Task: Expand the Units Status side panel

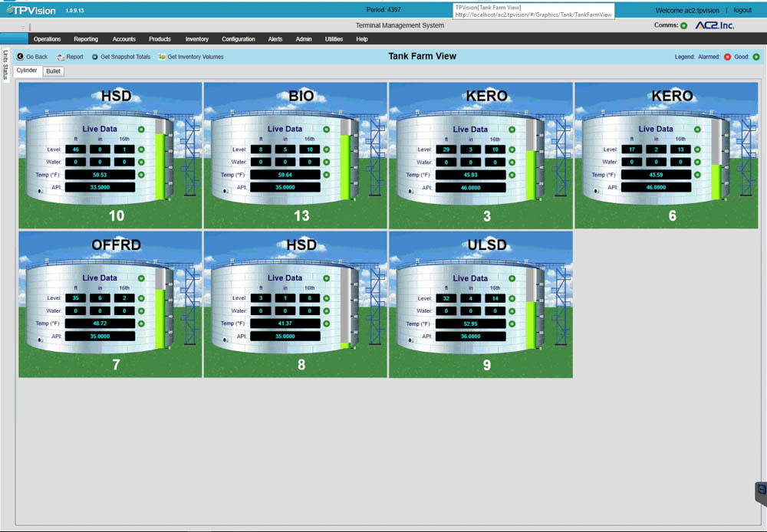Action: tap(5, 65)
